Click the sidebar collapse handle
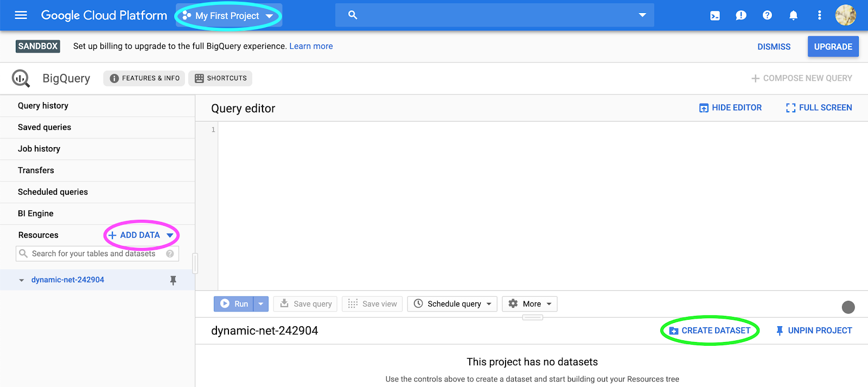The image size is (868, 387). pyautogui.click(x=195, y=264)
